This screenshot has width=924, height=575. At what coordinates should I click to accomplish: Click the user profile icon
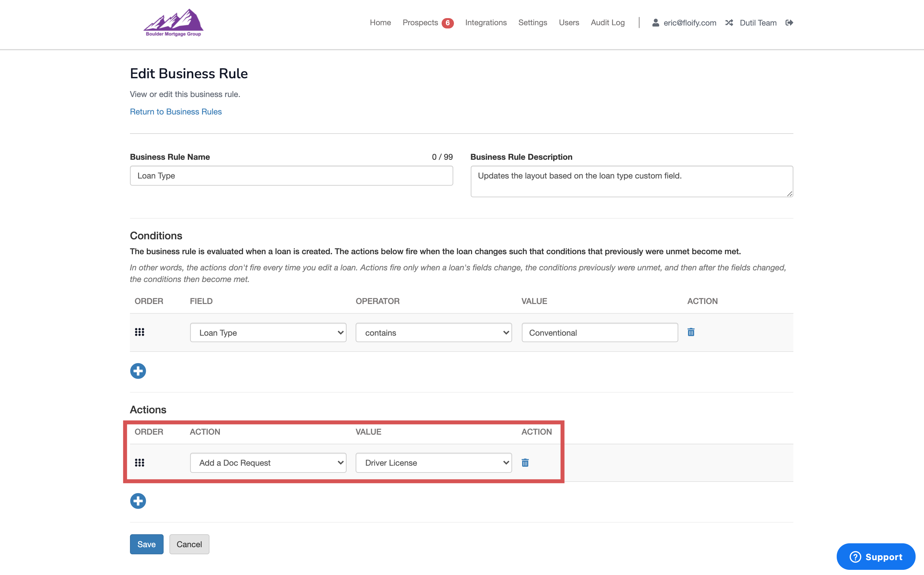pyautogui.click(x=655, y=23)
